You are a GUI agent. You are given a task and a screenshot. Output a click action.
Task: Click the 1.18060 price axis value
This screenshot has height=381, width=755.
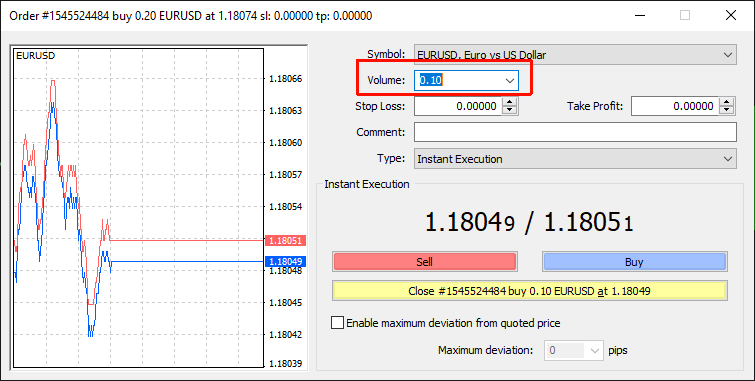pos(286,143)
